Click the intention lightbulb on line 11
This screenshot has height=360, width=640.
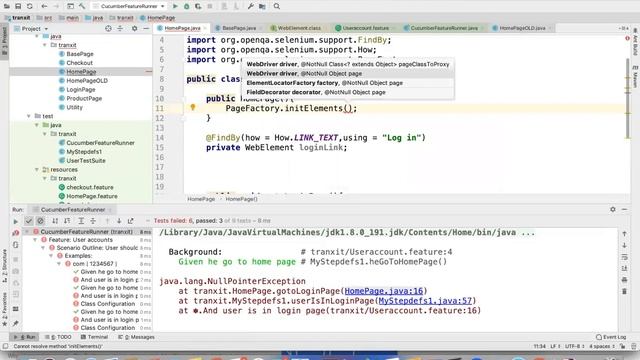coord(193,107)
